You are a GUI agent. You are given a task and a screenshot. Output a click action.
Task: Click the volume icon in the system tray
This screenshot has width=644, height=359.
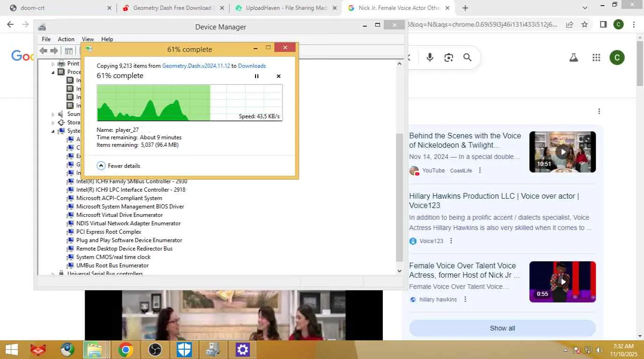coord(599,350)
